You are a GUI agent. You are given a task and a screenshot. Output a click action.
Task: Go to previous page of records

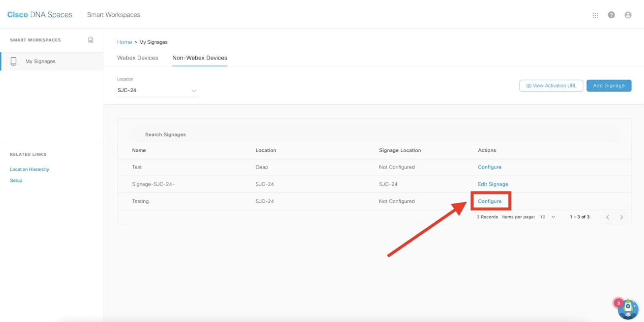[607, 217]
